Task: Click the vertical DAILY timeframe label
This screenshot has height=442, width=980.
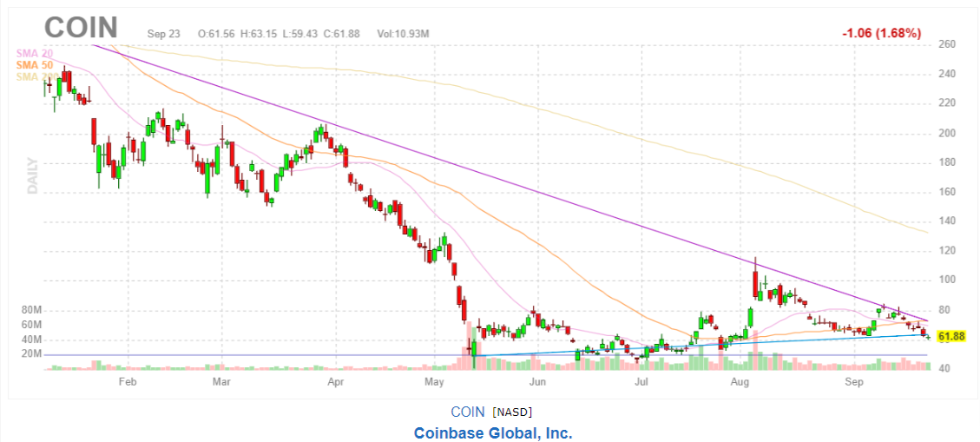Action: (34, 176)
